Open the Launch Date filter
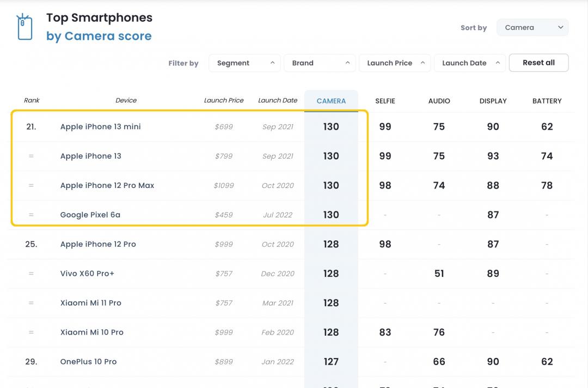The image size is (588, 388). pyautogui.click(x=470, y=63)
